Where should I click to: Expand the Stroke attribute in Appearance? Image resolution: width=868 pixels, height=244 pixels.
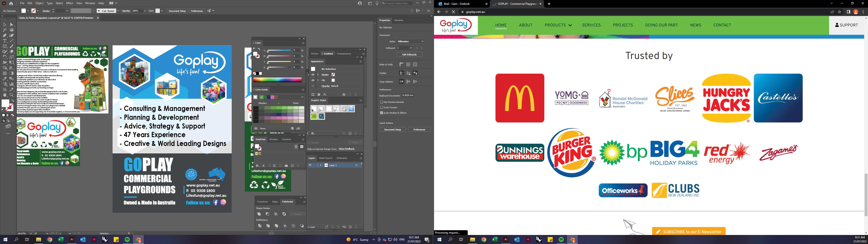point(318,75)
